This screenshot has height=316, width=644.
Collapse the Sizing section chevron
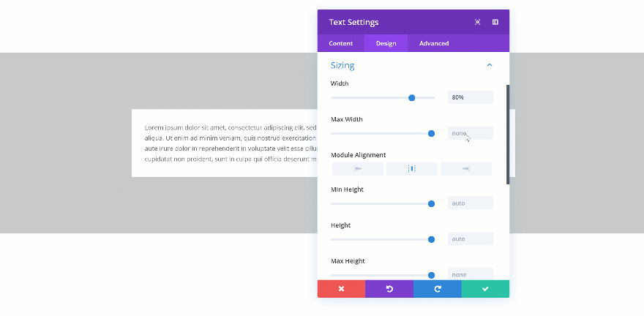tap(490, 65)
